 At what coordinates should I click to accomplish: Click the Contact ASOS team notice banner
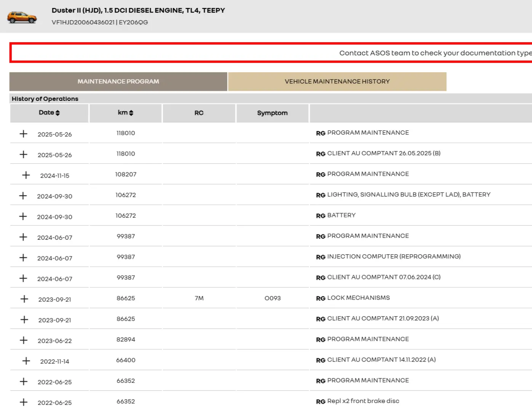click(271, 53)
